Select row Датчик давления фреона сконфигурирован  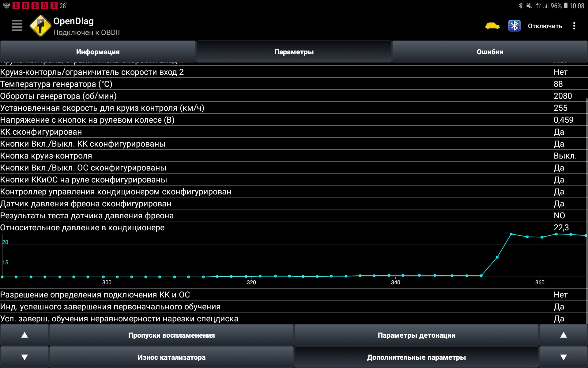pos(294,204)
